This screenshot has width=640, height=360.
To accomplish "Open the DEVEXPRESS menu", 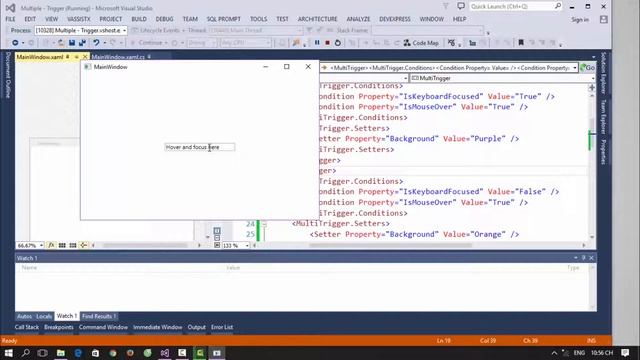I will (395, 19).
